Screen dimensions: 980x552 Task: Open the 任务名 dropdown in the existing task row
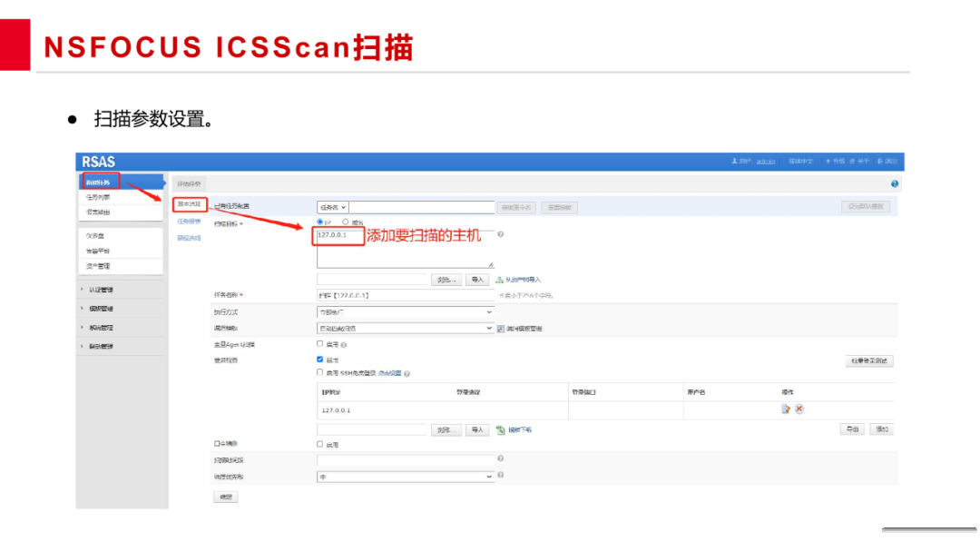tap(332, 207)
